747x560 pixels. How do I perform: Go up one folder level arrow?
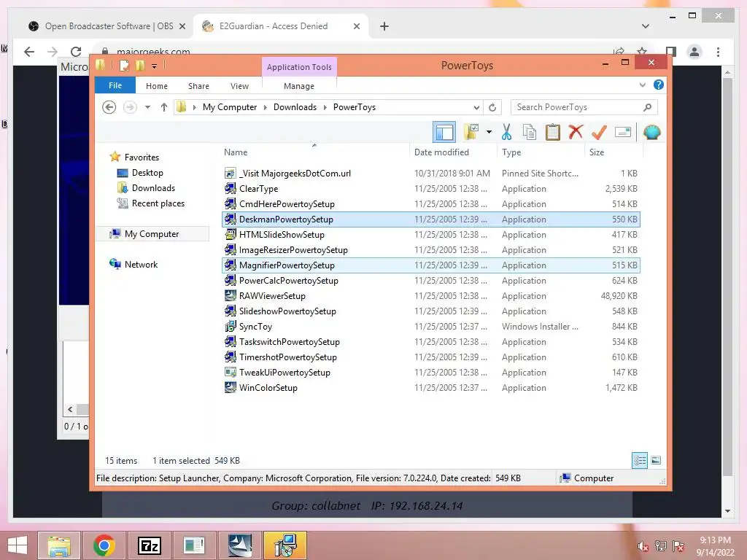pos(164,107)
